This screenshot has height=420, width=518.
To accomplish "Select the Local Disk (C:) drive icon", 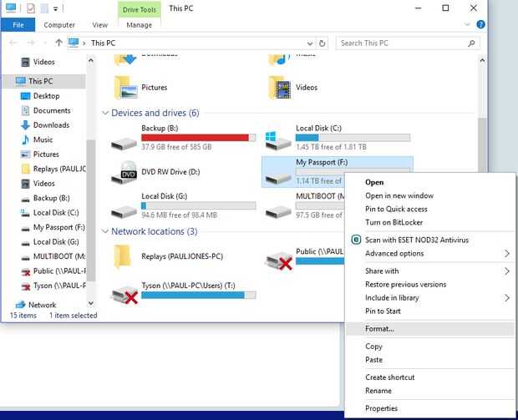I will click(278, 140).
